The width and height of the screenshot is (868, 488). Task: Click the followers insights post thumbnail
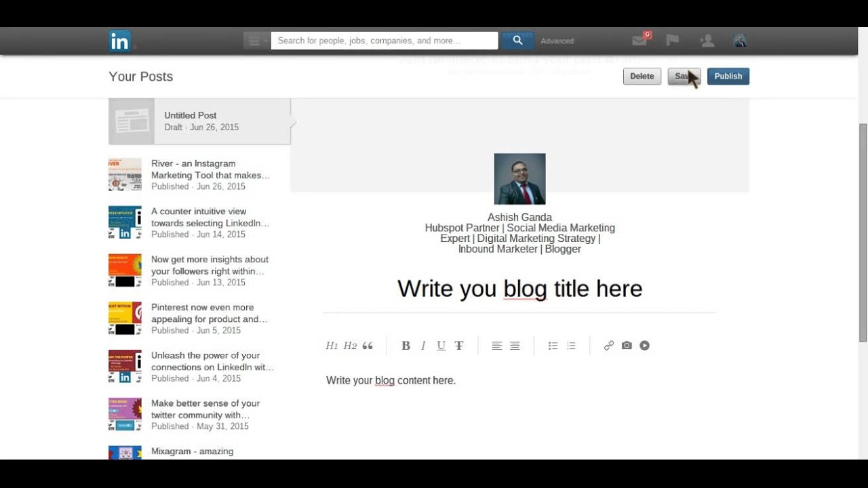125,270
